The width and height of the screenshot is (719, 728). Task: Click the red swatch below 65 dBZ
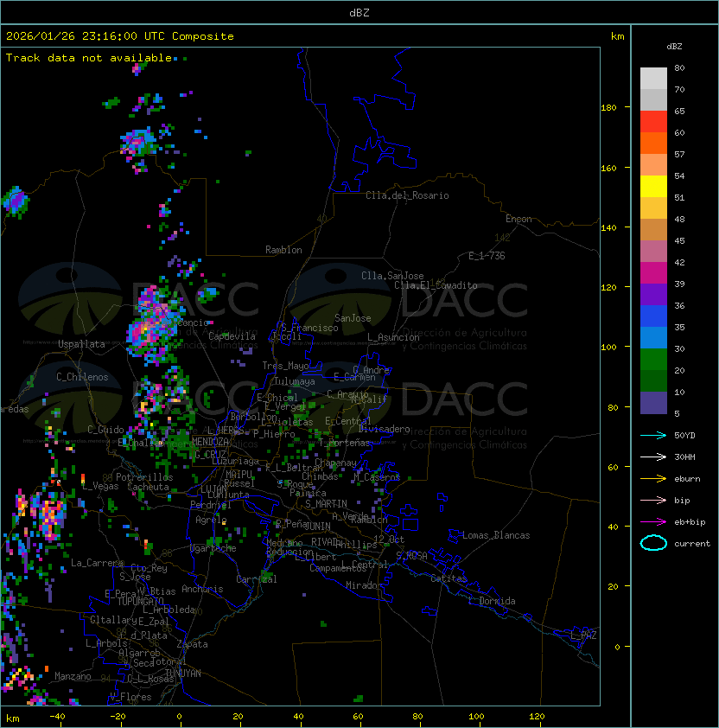(653, 122)
